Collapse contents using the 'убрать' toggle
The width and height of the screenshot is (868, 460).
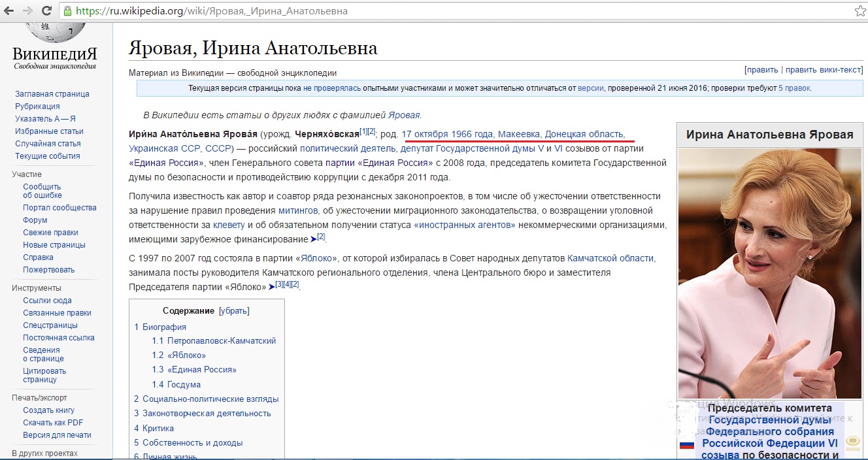tap(234, 310)
